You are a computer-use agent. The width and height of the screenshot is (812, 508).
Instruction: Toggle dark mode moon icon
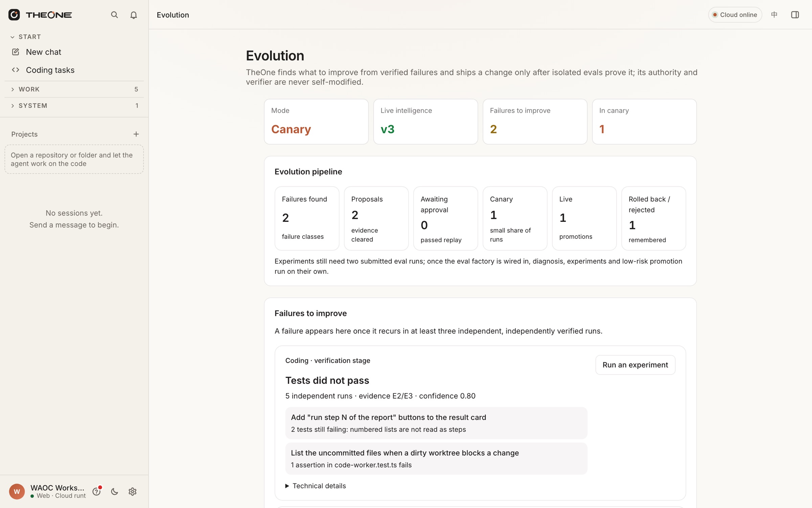(114, 491)
